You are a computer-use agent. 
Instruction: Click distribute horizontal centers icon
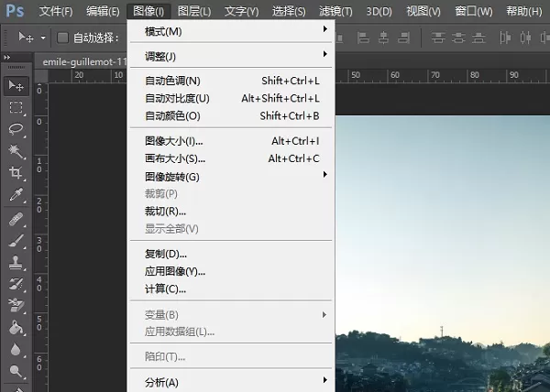point(525,38)
